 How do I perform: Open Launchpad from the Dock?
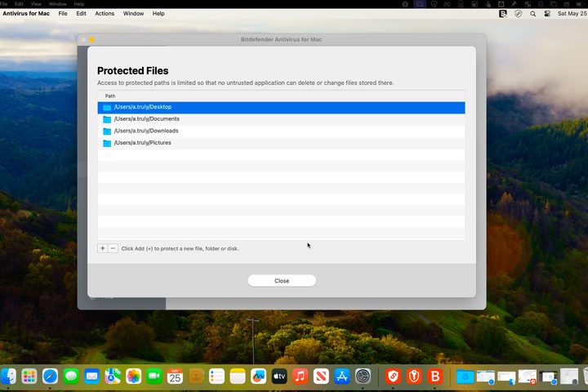click(29, 376)
